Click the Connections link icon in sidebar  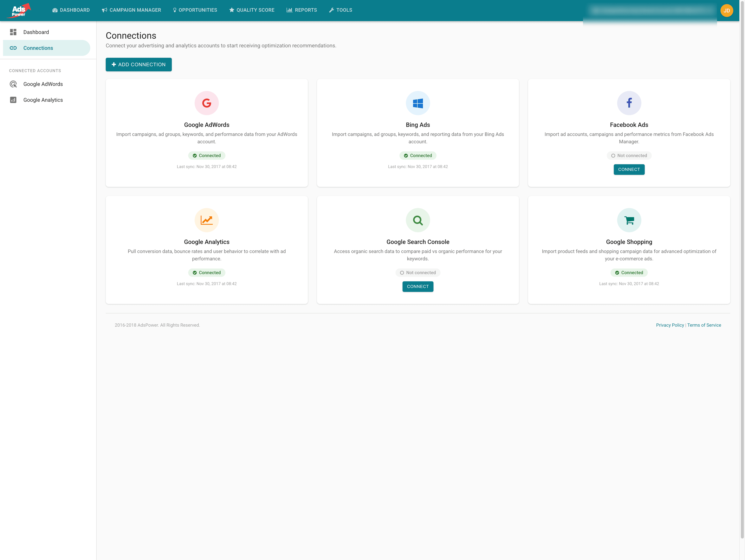click(x=13, y=48)
